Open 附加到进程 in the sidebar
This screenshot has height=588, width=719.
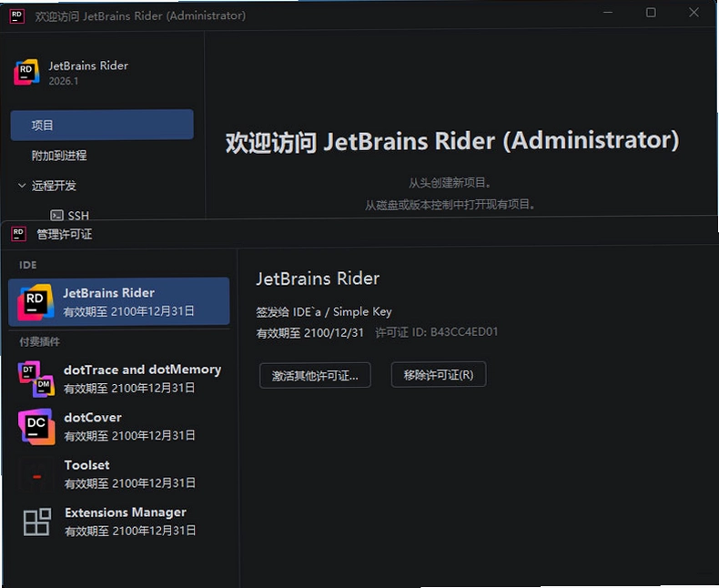coord(59,156)
